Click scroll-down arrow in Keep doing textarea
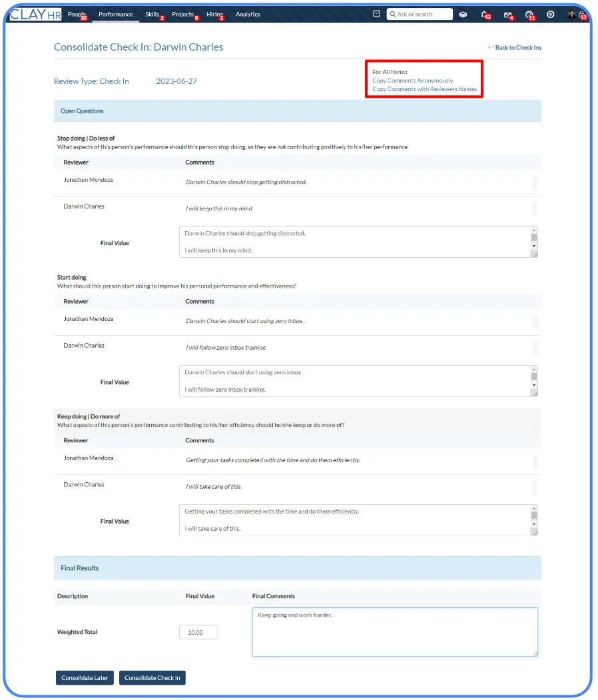This screenshot has width=598, height=700. pos(533,524)
